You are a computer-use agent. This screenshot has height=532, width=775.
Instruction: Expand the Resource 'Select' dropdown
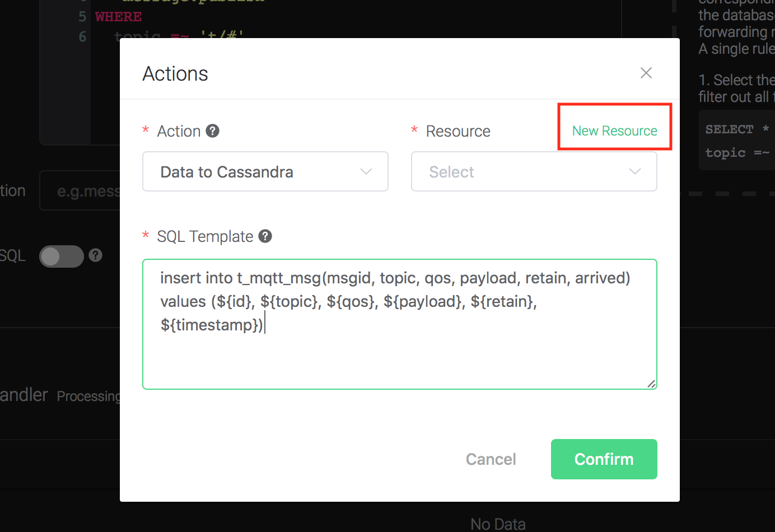click(x=534, y=171)
